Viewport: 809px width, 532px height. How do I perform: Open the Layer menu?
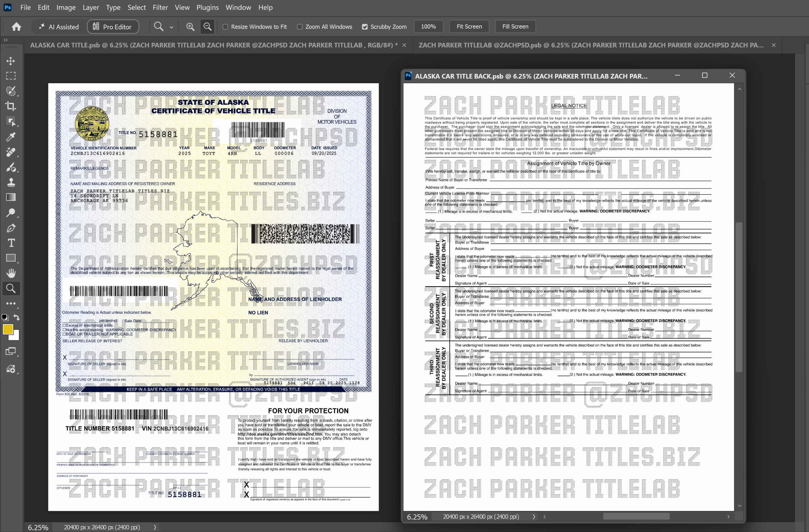pyautogui.click(x=91, y=8)
